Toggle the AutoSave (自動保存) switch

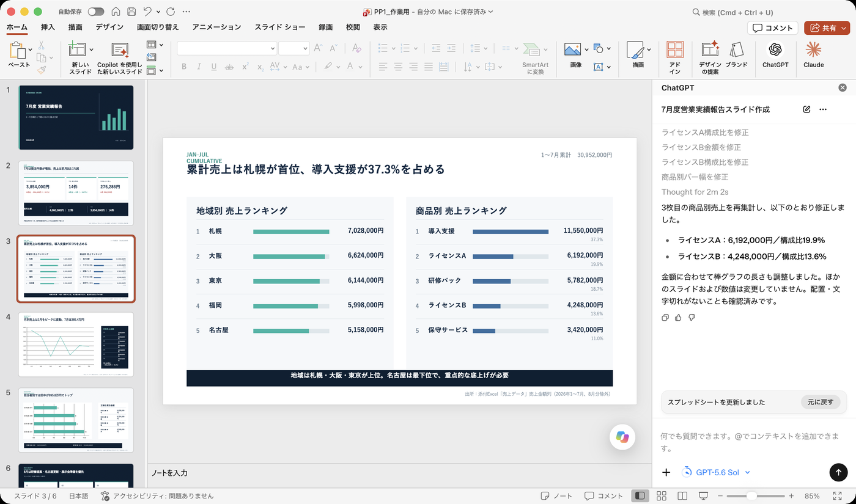click(x=96, y=12)
